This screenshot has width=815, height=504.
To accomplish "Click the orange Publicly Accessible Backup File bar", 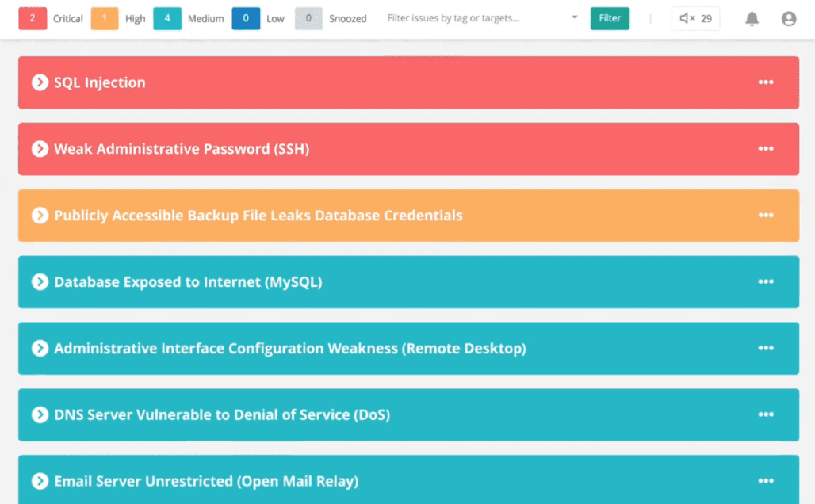I will click(x=555, y=216).
